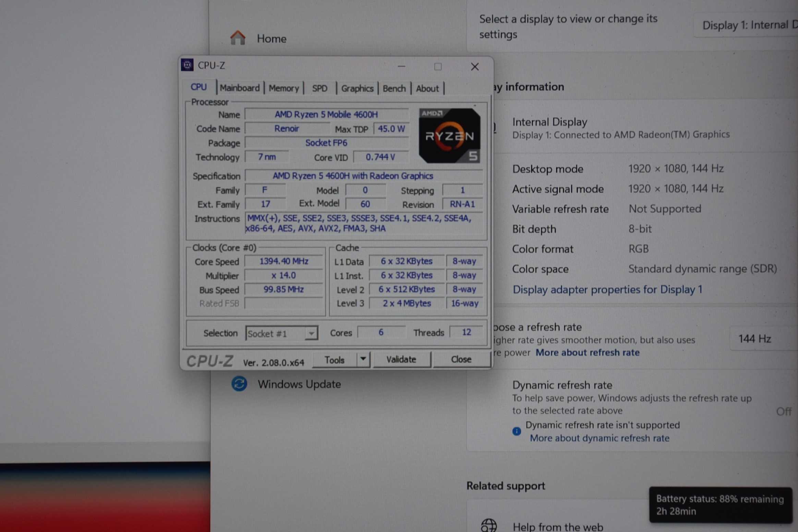Minimize the CPU-Z window
Screen dimensions: 798x532
click(x=402, y=66)
